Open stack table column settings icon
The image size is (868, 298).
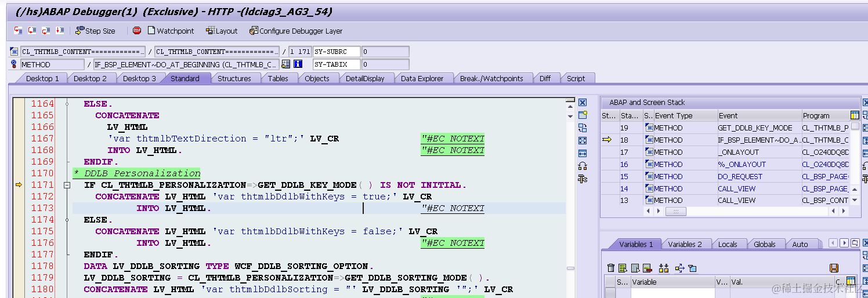[x=854, y=115]
